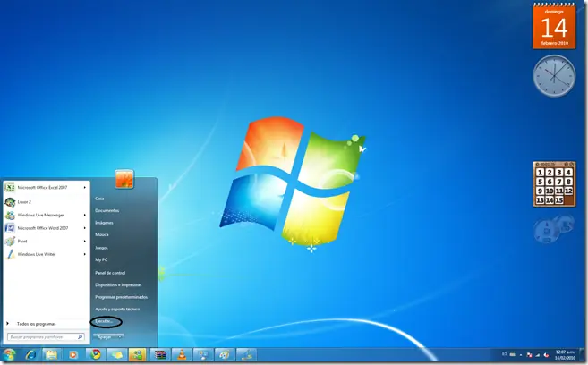Click the volume speaker tray icon
The height and width of the screenshot is (365, 588).
pyautogui.click(x=546, y=354)
